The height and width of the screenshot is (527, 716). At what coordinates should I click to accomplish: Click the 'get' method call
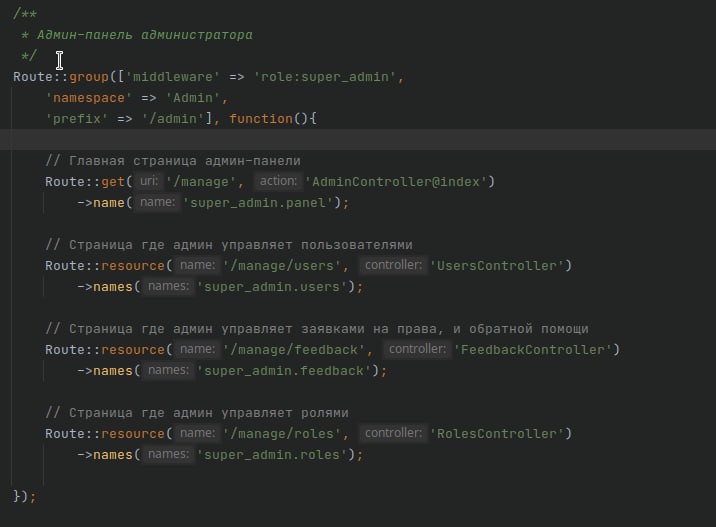click(x=113, y=182)
